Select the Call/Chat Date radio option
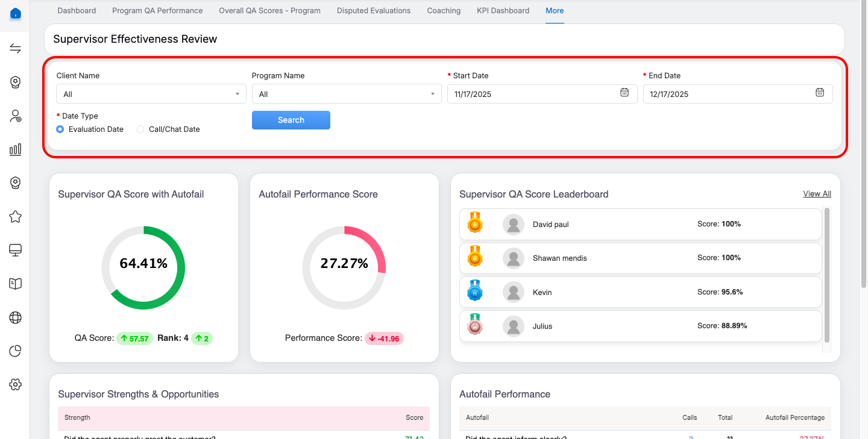The image size is (868, 439). pyautogui.click(x=140, y=129)
